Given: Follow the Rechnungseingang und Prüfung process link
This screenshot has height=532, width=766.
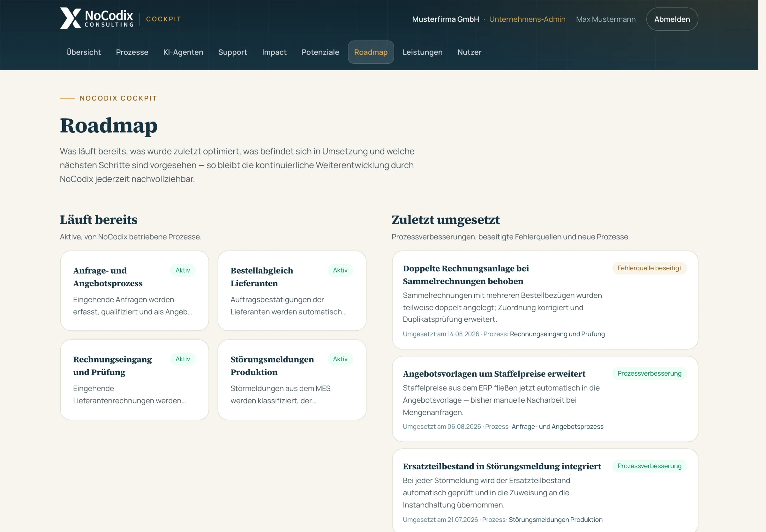Looking at the screenshot, I should click(x=557, y=334).
